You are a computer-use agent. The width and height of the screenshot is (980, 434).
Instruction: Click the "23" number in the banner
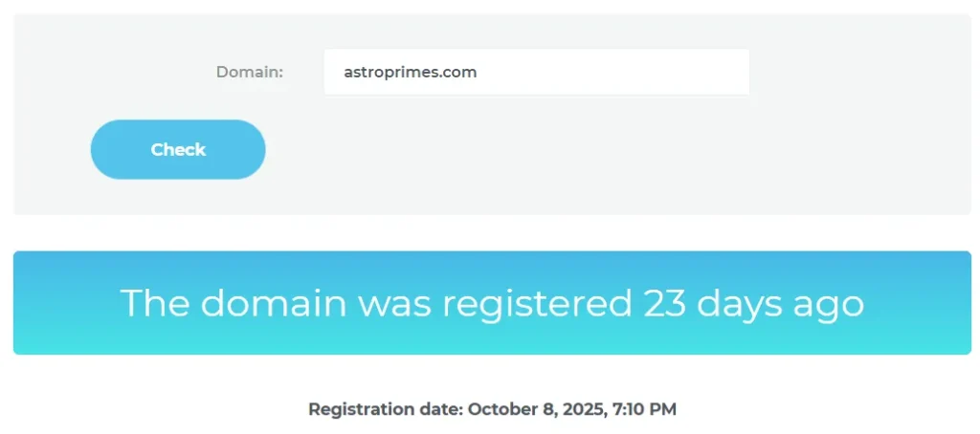[x=665, y=303]
